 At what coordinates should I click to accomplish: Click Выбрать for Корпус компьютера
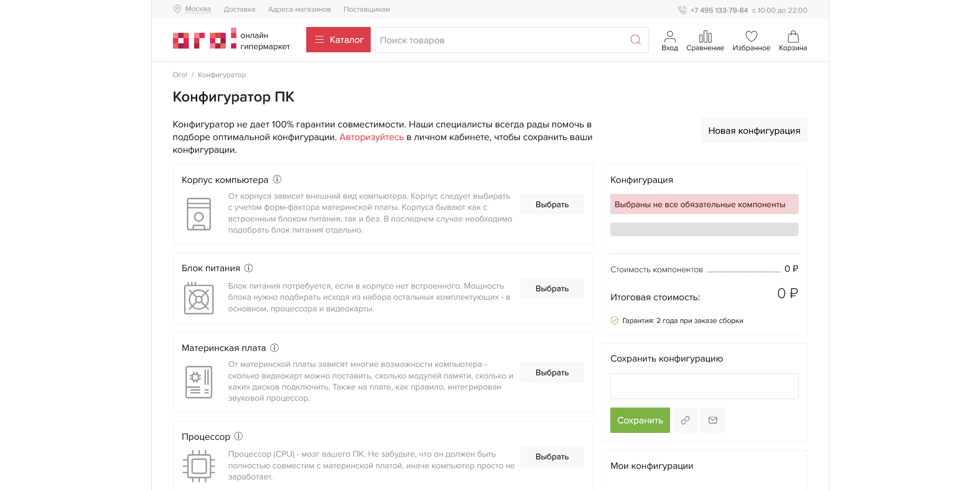[552, 204]
